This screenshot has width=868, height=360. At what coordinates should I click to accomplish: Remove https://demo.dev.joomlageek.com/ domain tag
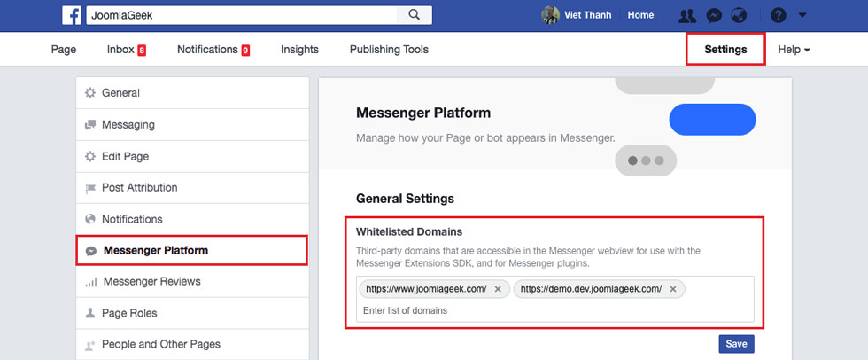pos(673,289)
